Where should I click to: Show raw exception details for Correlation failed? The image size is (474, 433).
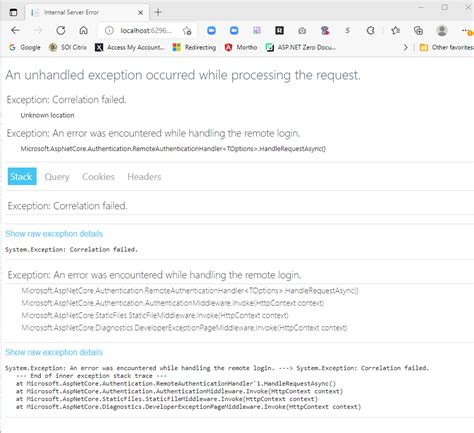[54, 234]
